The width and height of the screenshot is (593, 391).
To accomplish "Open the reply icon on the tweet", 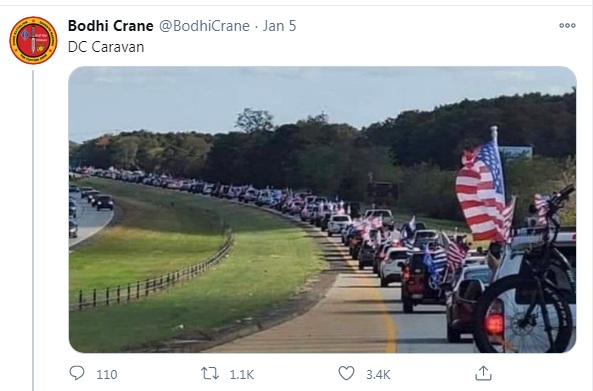I will point(77,373).
